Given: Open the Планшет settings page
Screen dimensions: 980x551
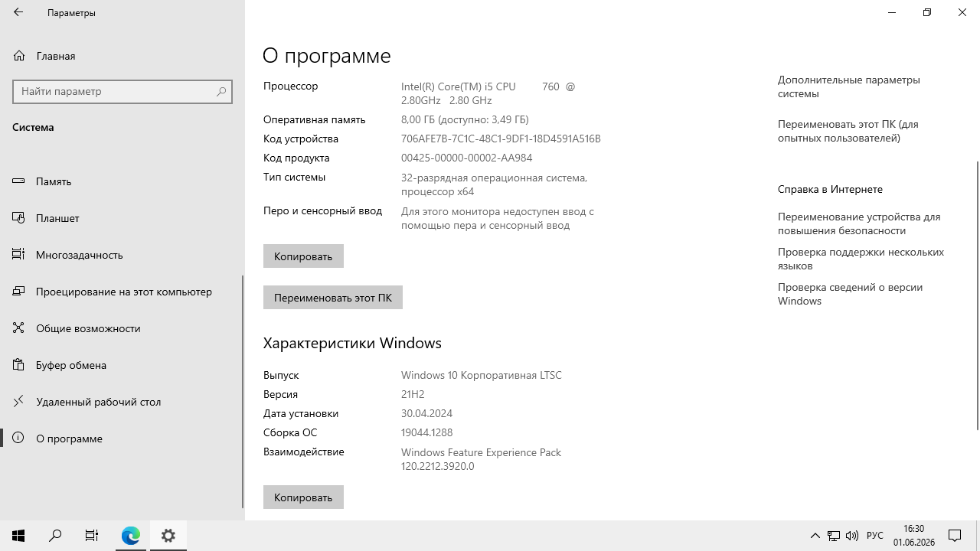Looking at the screenshot, I should click(x=122, y=218).
